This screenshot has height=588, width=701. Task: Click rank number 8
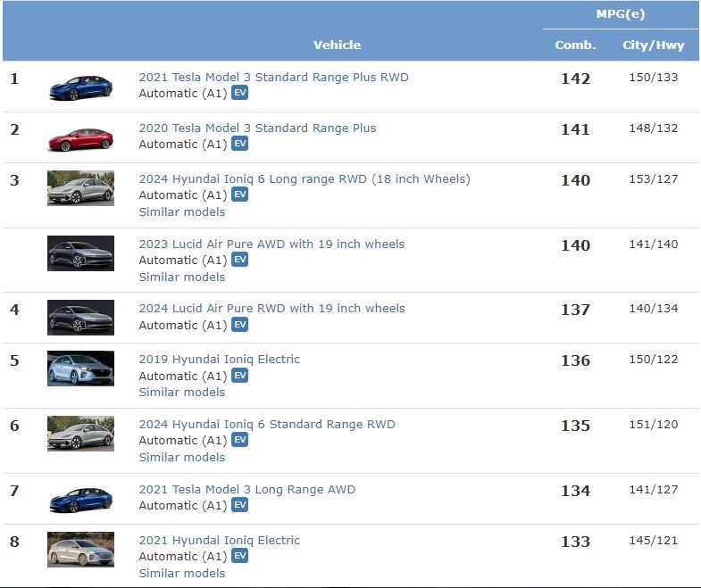pos(14,542)
